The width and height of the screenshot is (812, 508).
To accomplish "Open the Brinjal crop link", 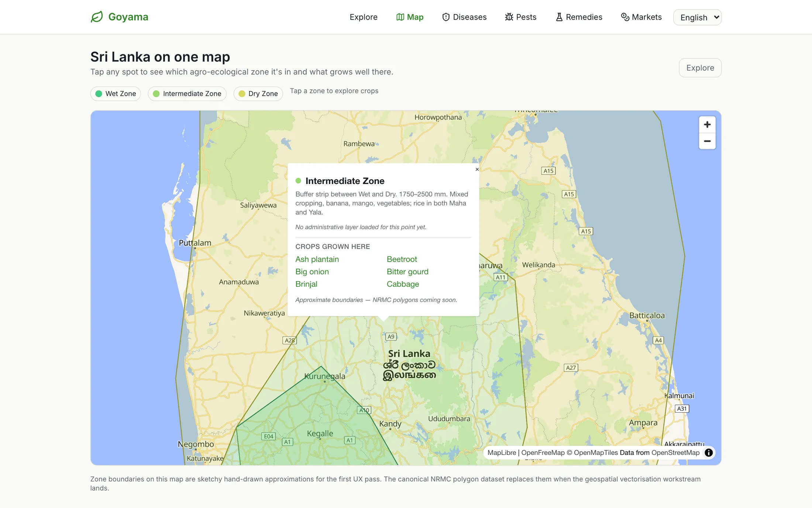I will pyautogui.click(x=306, y=284).
